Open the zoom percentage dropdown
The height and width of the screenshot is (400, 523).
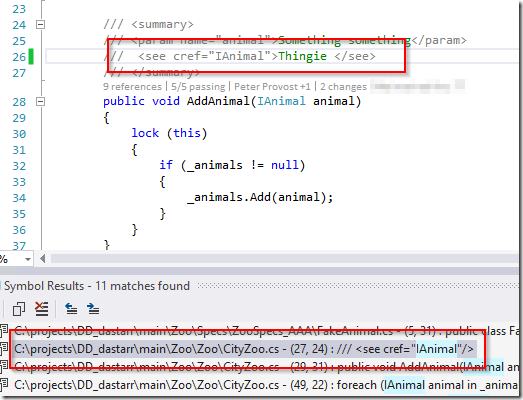pos(28,259)
